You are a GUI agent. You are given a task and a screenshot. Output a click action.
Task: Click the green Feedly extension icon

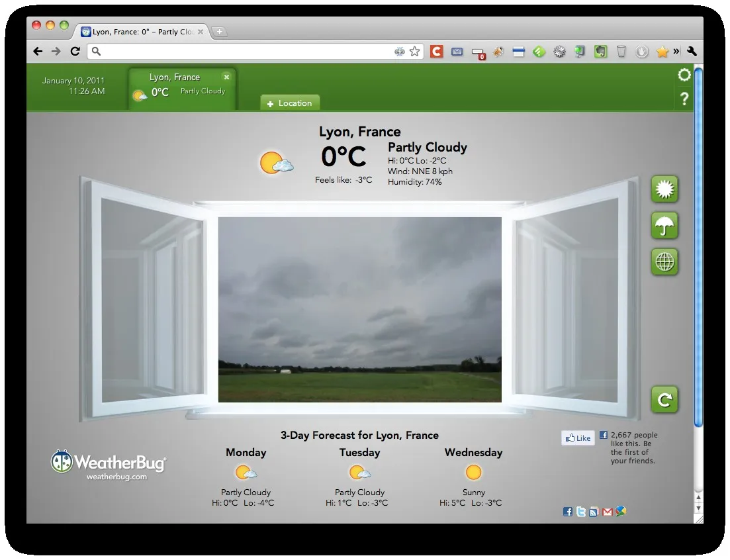[539, 52]
